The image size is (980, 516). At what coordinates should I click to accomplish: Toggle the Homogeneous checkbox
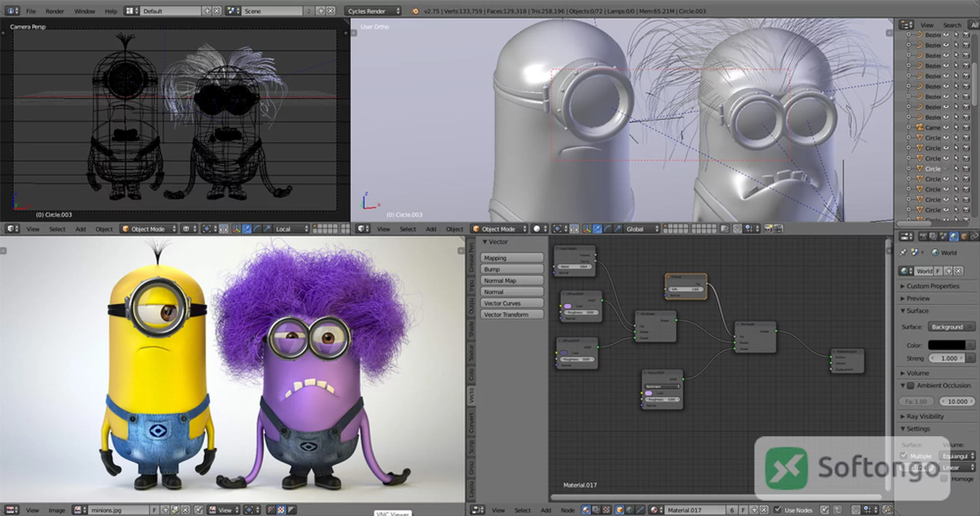click(x=944, y=479)
